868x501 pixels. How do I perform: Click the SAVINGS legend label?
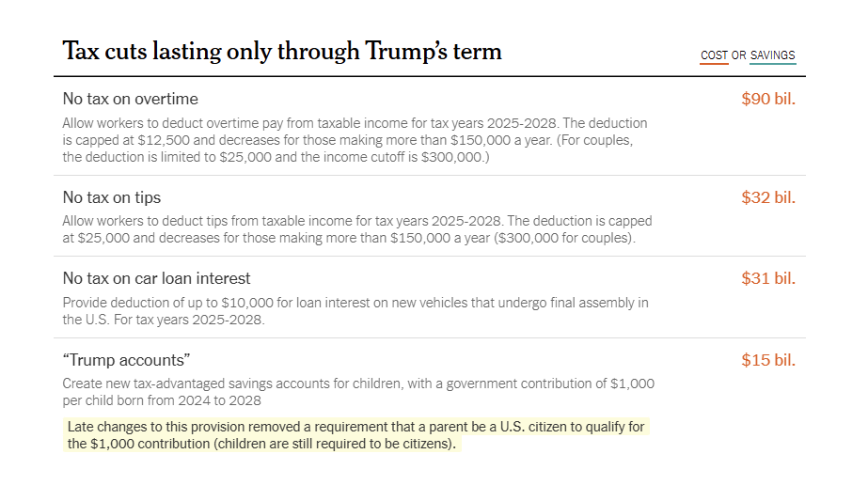pyautogui.click(x=772, y=55)
